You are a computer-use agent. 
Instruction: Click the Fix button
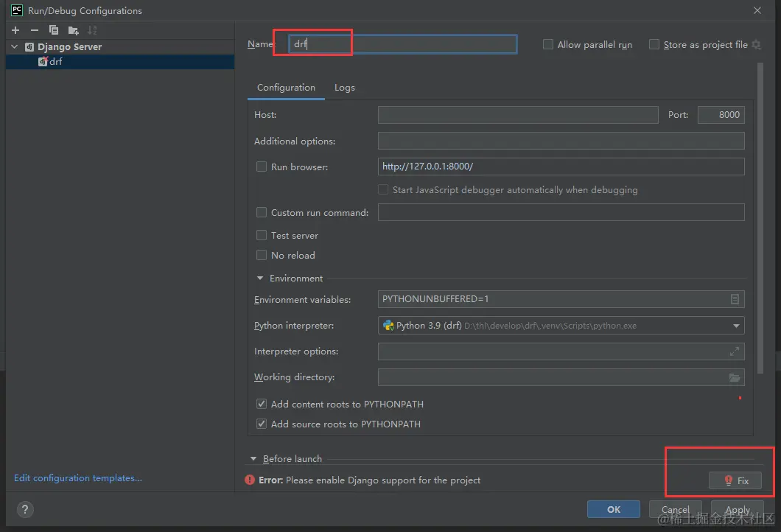click(735, 480)
